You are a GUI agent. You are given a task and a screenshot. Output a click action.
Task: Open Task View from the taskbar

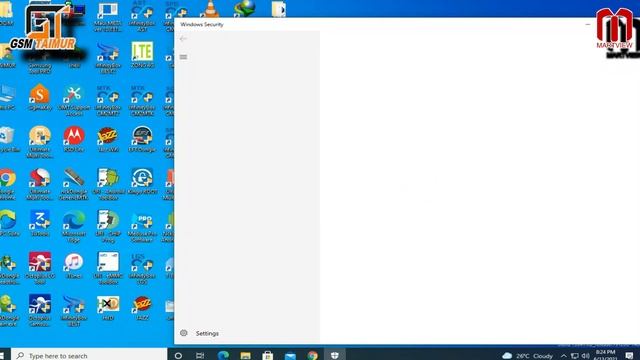(200, 356)
